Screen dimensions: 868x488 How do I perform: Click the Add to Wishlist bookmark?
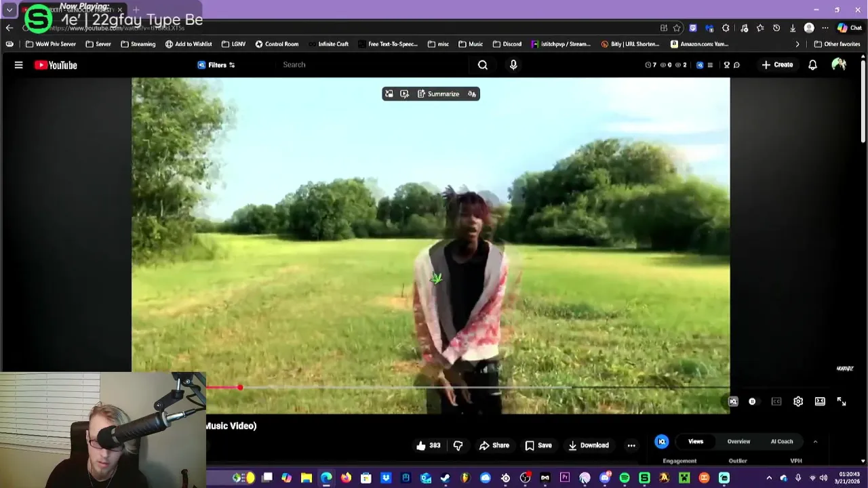pos(189,44)
